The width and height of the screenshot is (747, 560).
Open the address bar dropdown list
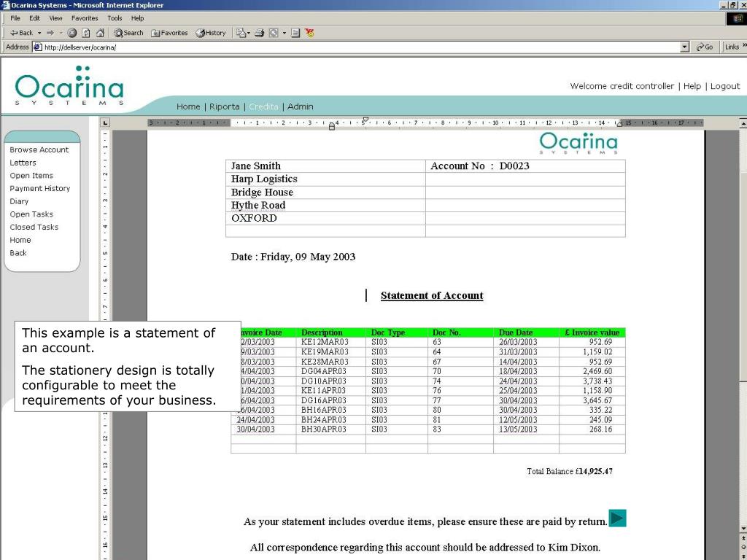(x=685, y=47)
